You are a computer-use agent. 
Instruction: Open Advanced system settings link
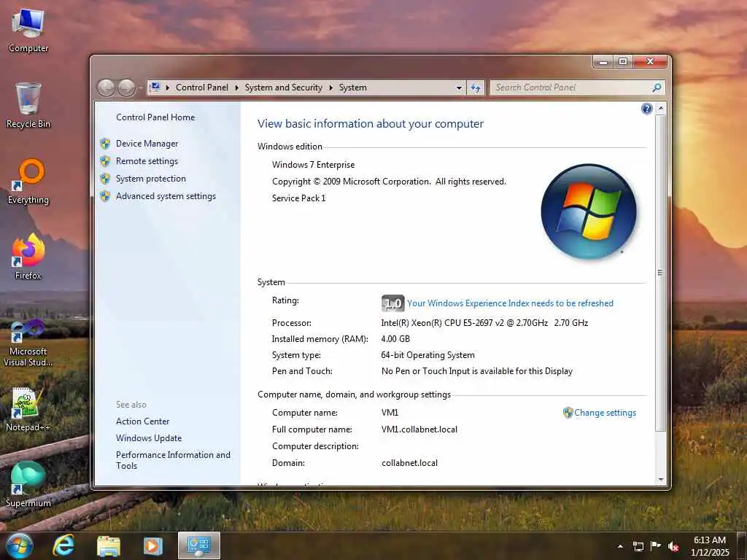coord(166,196)
